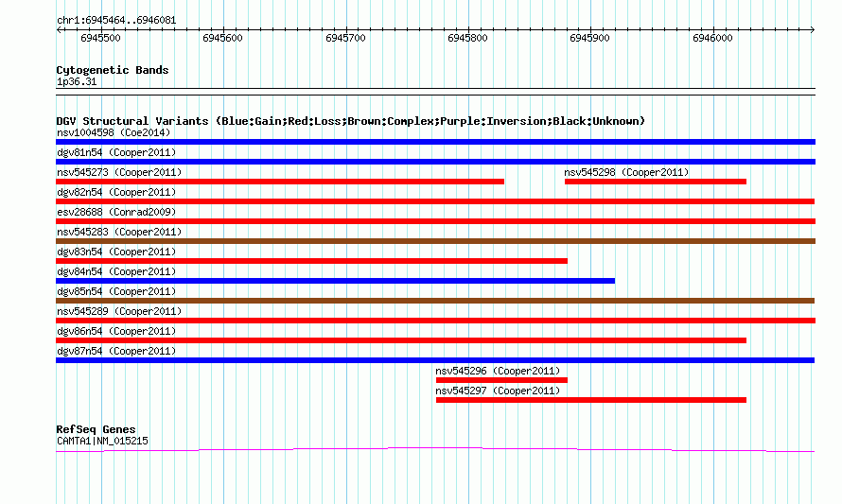
Task: Select the brown nsv545283 complex bar
Action: (435, 241)
